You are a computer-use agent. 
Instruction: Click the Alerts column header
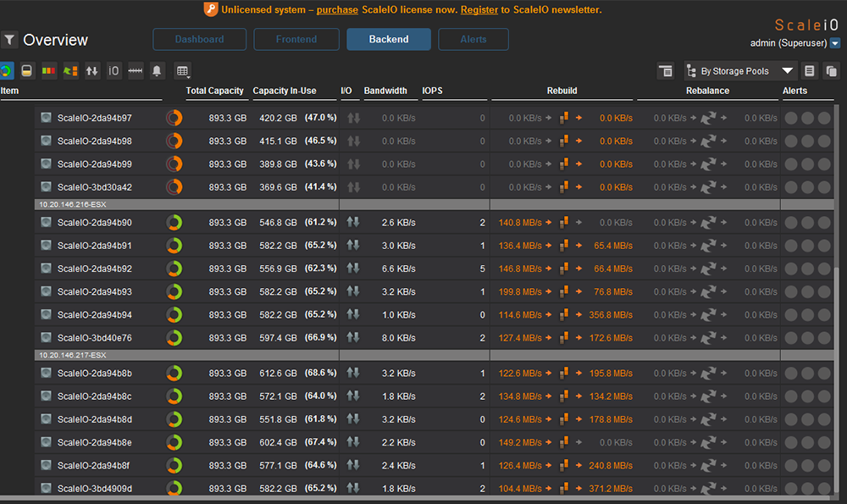794,91
